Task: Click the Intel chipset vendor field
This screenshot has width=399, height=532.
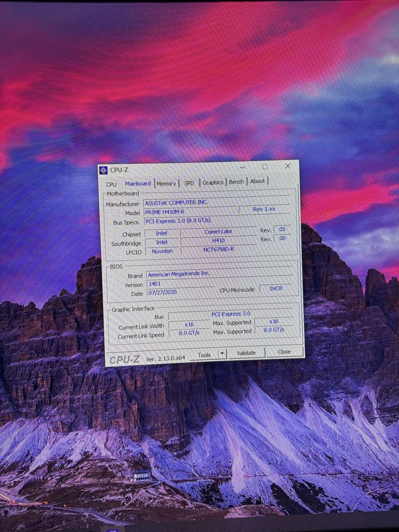Action: 162,234
